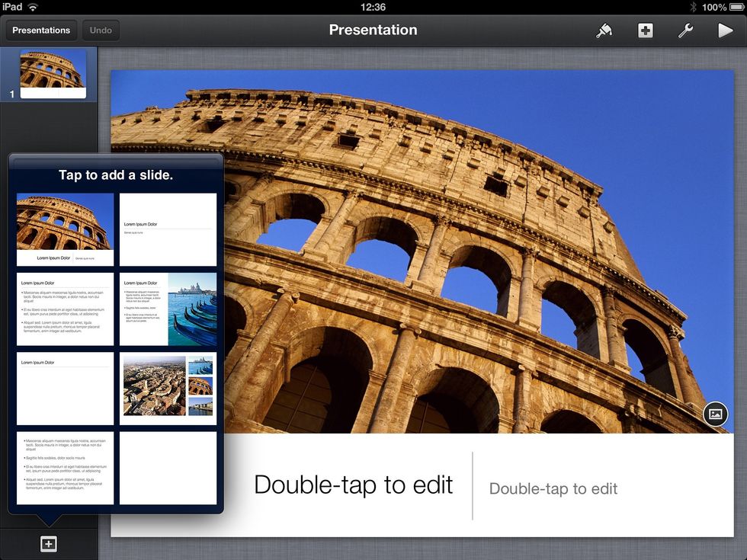Select slide 1 in the slide navigator
Image resolution: width=747 pixels, height=560 pixels.
click(53, 72)
